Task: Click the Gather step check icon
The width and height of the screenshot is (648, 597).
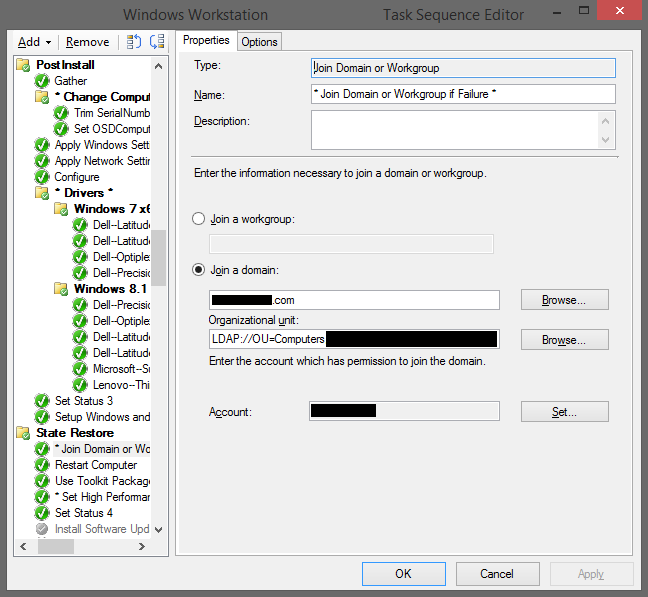Action: click(x=42, y=81)
